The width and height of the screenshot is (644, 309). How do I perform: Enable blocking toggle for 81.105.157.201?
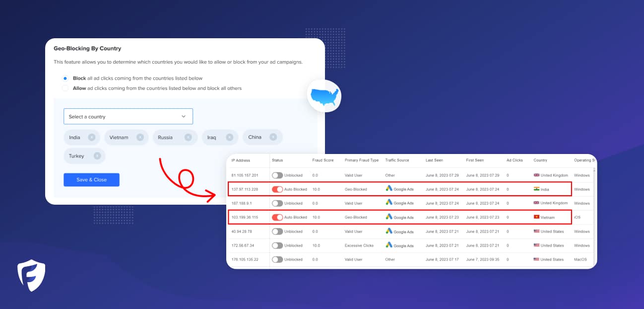pyautogui.click(x=278, y=175)
